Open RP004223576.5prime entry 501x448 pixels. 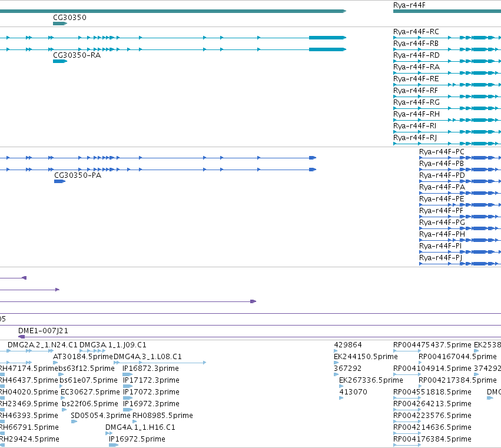tap(432, 416)
